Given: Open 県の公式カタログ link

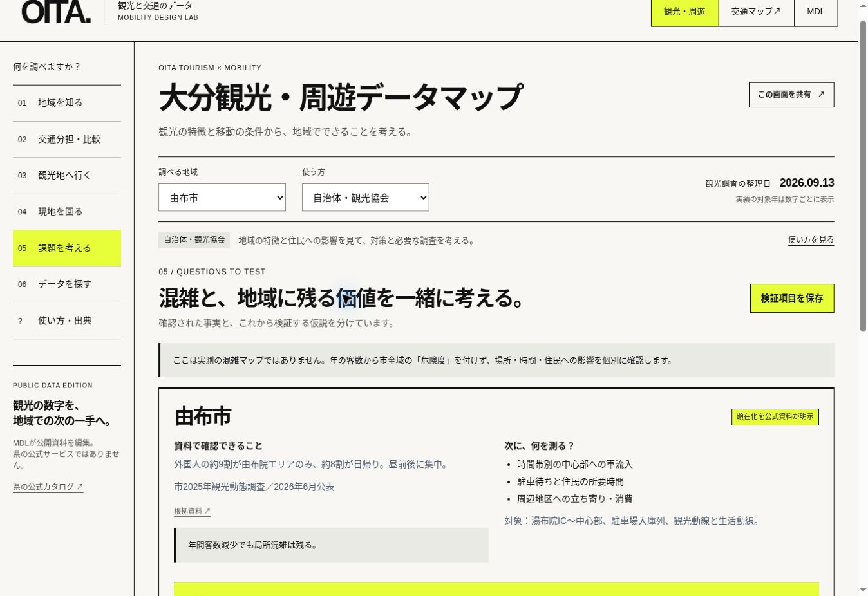Looking at the screenshot, I should click(48, 487).
